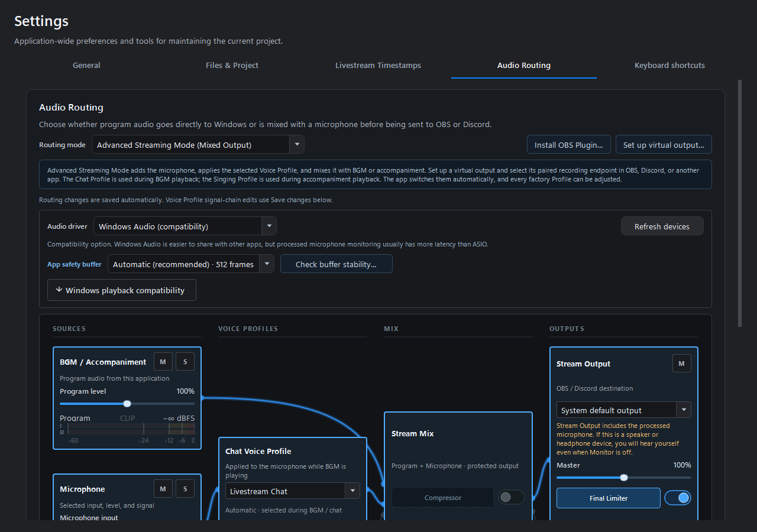Screen dimensions: 757x532
Task: Click the Check buffer stability button
Action: point(336,264)
